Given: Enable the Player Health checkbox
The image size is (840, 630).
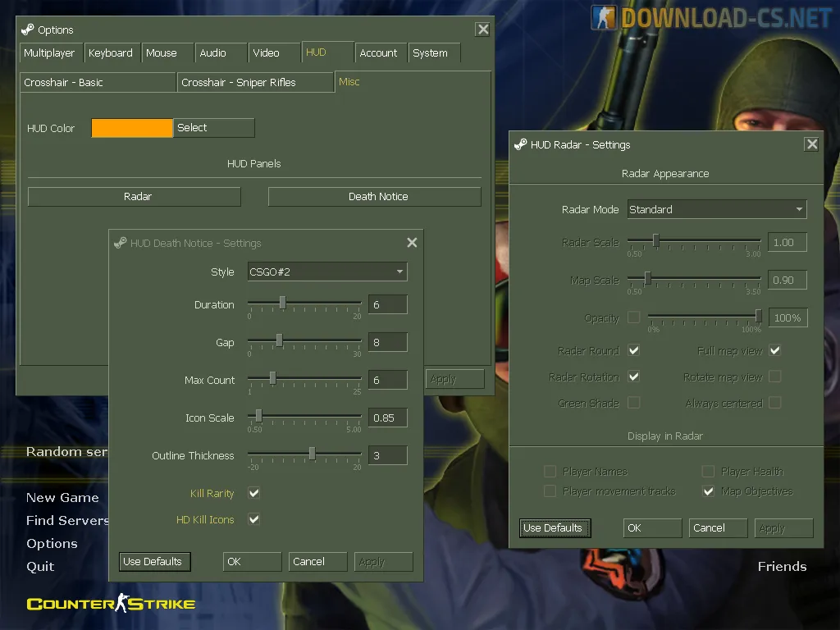Looking at the screenshot, I should pyautogui.click(x=708, y=471).
